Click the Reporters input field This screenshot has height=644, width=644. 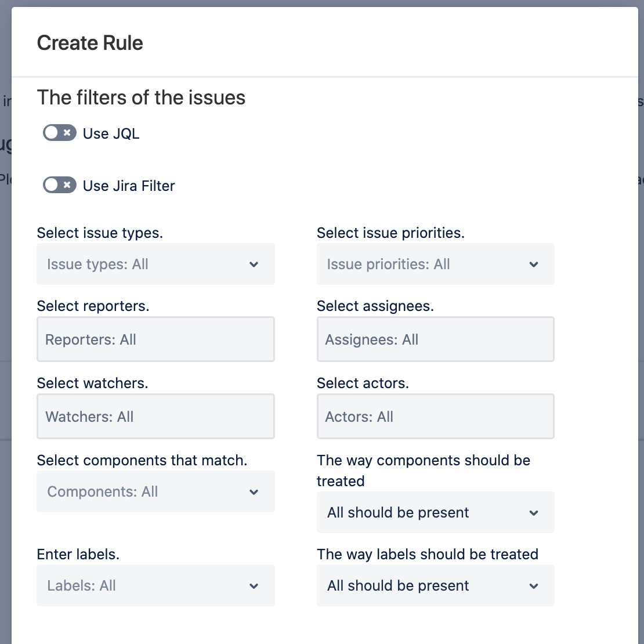click(x=155, y=339)
